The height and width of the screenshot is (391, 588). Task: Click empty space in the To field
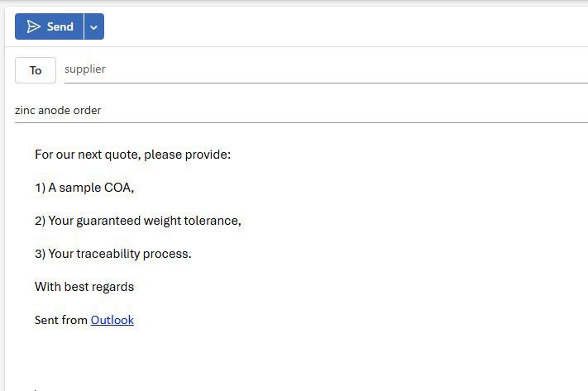pyautogui.click(x=331, y=69)
